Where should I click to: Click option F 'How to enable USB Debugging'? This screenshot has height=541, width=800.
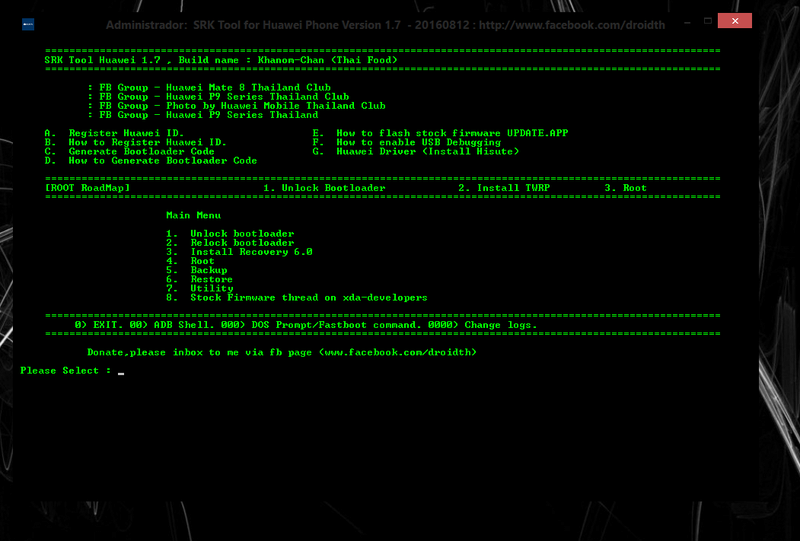point(407,142)
